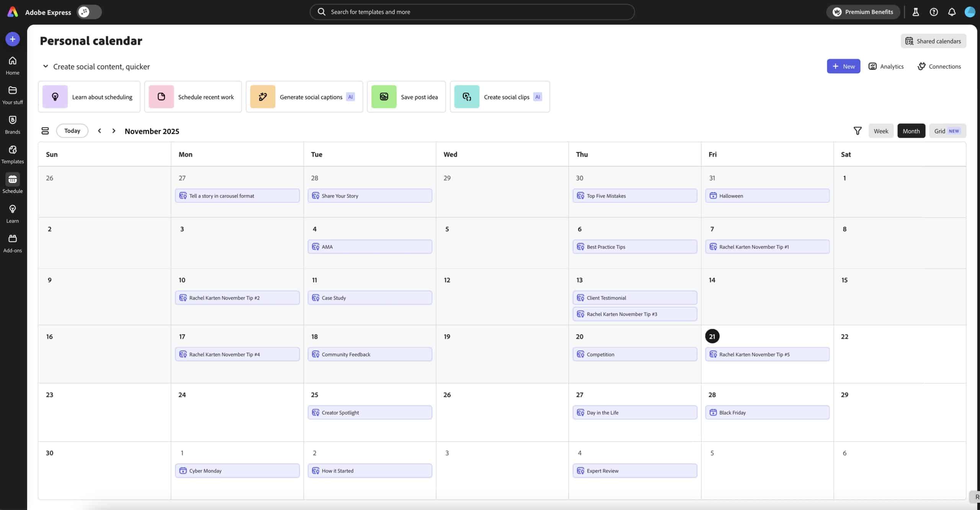
Task: Toggle the compact list layout view
Action: click(x=45, y=130)
